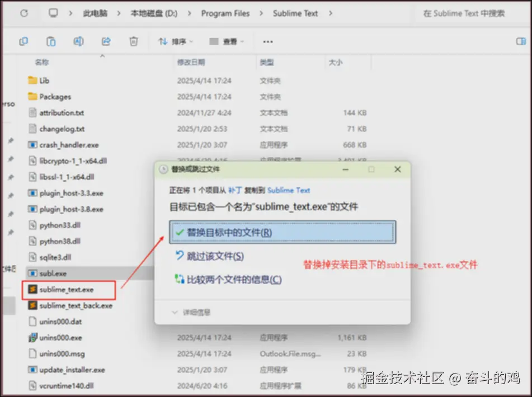The image size is (532, 397).
Task: Select the update_installer.exe icon
Action: click(x=32, y=370)
